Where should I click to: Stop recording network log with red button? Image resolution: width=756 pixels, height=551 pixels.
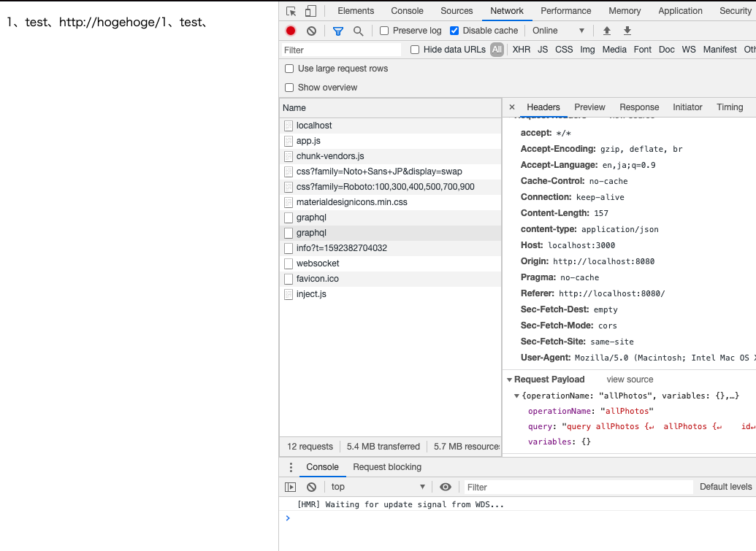(290, 31)
